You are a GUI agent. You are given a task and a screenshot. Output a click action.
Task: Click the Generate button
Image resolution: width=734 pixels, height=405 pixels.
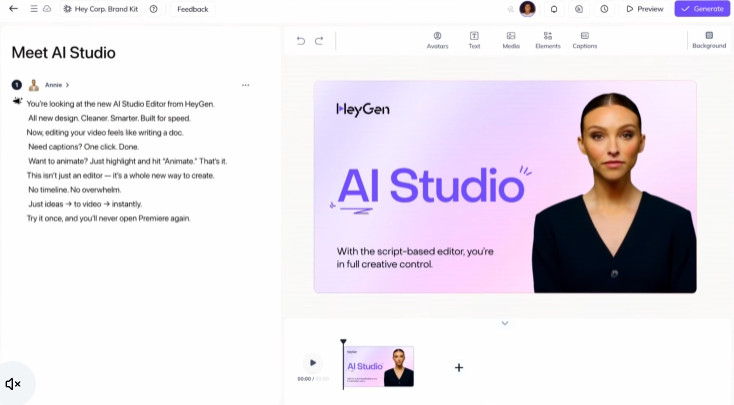click(x=702, y=9)
